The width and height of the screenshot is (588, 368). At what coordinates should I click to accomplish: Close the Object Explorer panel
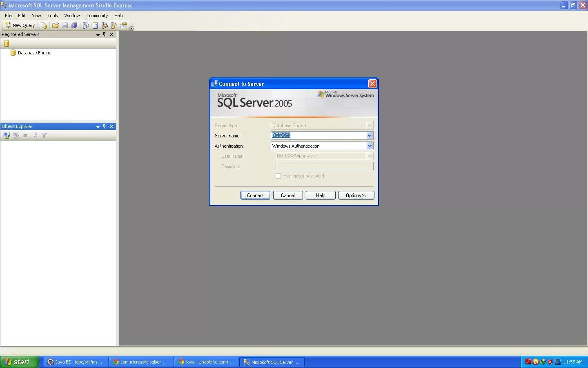click(111, 126)
